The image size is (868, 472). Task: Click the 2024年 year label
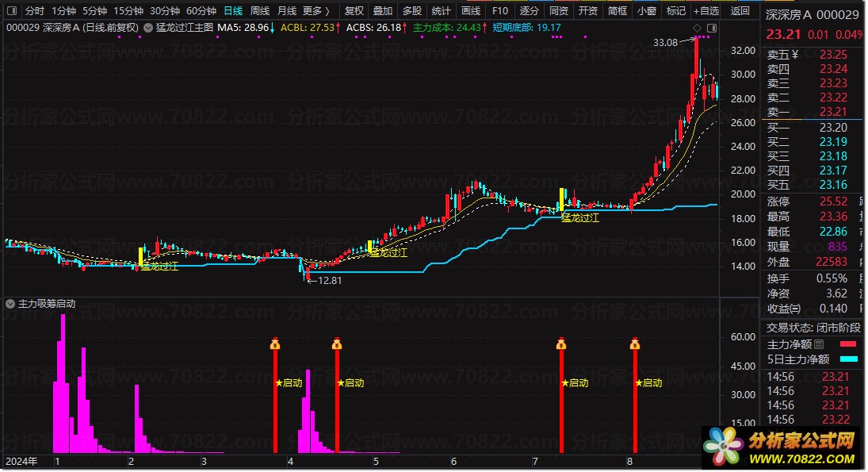(x=21, y=462)
